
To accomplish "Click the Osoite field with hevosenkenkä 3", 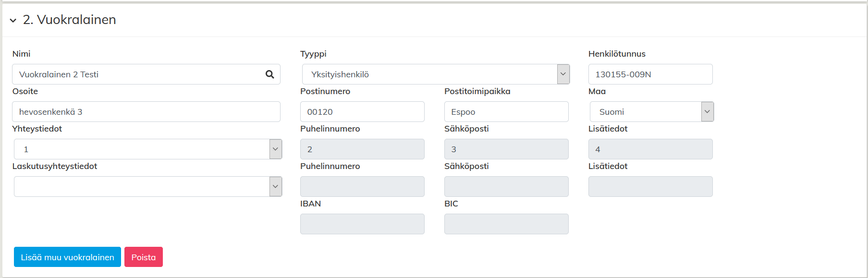I will click(146, 112).
